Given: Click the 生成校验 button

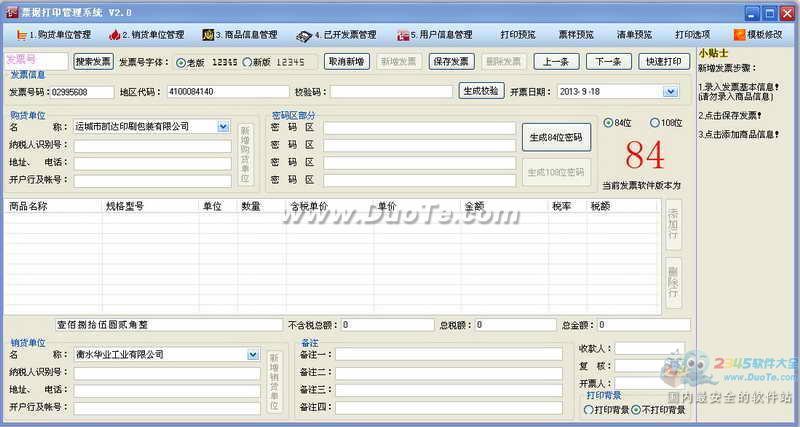Looking at the screenshot, I should click(482, 91).
